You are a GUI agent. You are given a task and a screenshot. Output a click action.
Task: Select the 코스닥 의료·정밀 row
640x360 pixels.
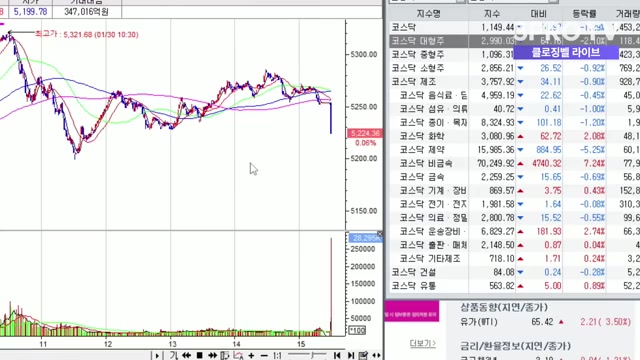[514, 218]
